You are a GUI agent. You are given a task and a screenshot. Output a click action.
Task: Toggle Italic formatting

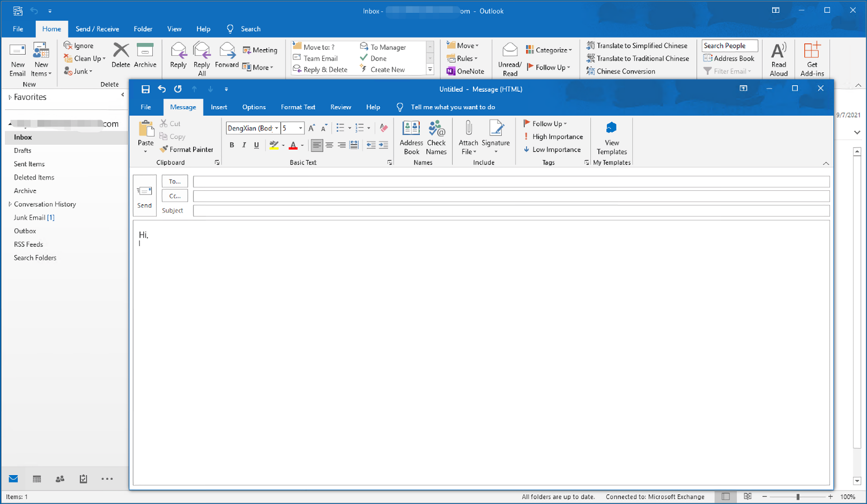pyautogui.click(x=244, y=145)
